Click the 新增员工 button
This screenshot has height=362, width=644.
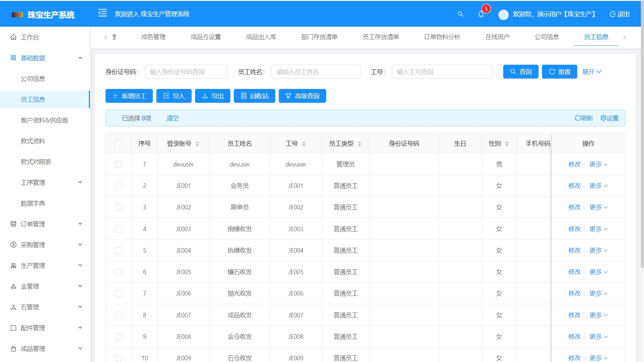pyautogui.click(x=129, y=96)
